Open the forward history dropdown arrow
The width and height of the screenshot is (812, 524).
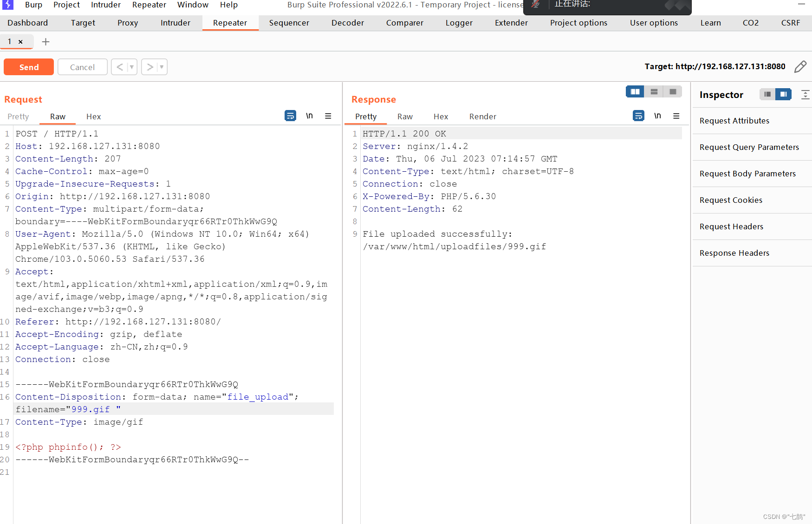[x=162, y=67]
